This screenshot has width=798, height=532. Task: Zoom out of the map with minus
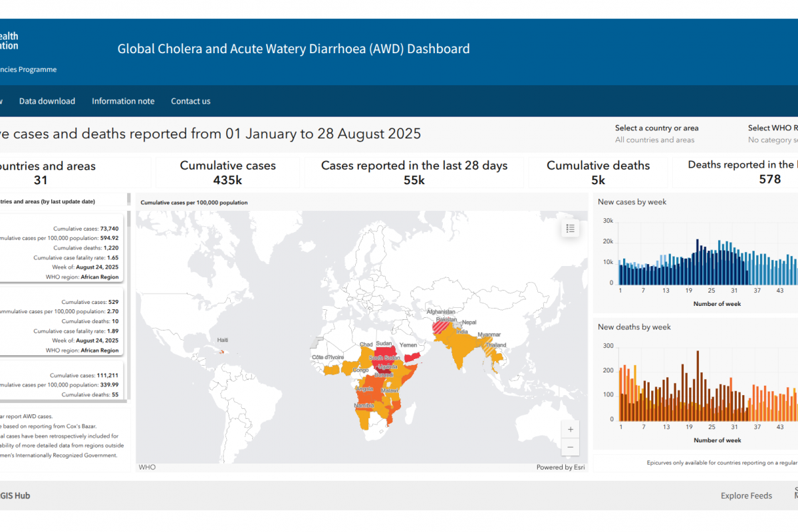[570, 447]
